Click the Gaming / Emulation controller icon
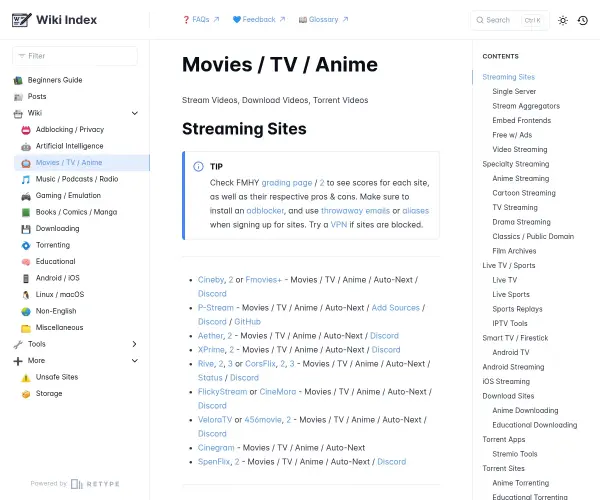The width and height of the screenshot is (600, 500). coord(26,196)
